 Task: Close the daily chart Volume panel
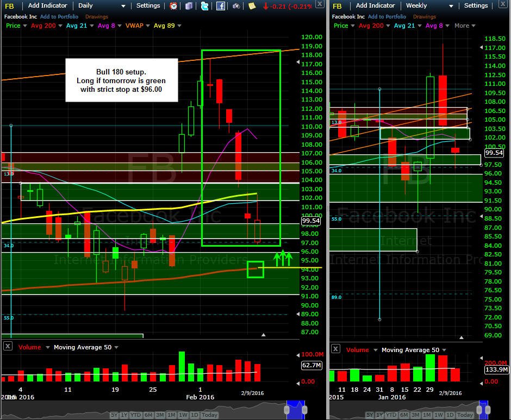(x=8, y=346)
